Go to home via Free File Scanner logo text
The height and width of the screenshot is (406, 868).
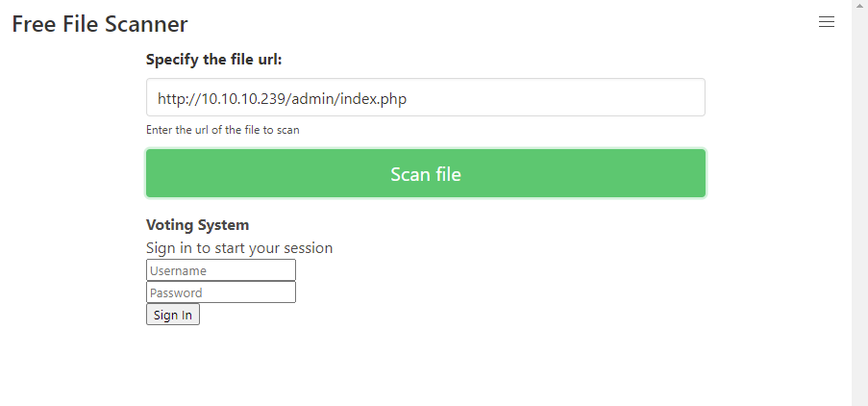click(x=100, y=24)
